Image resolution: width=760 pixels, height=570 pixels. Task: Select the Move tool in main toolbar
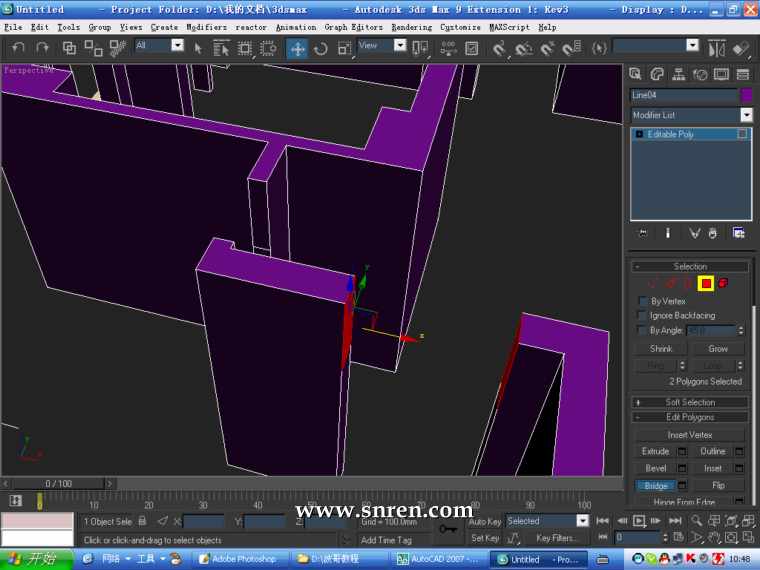click(x=298, y=48)
